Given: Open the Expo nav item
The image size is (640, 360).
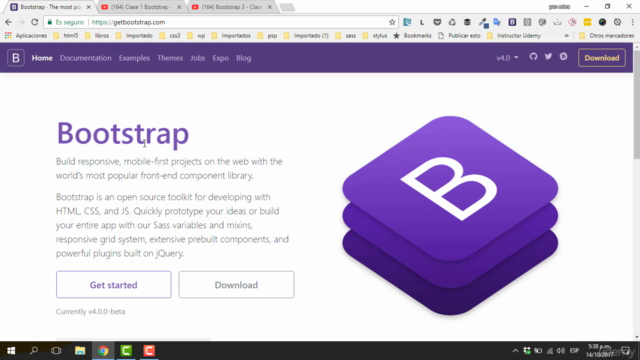Looking at the screenshot, I should [220, 58].
